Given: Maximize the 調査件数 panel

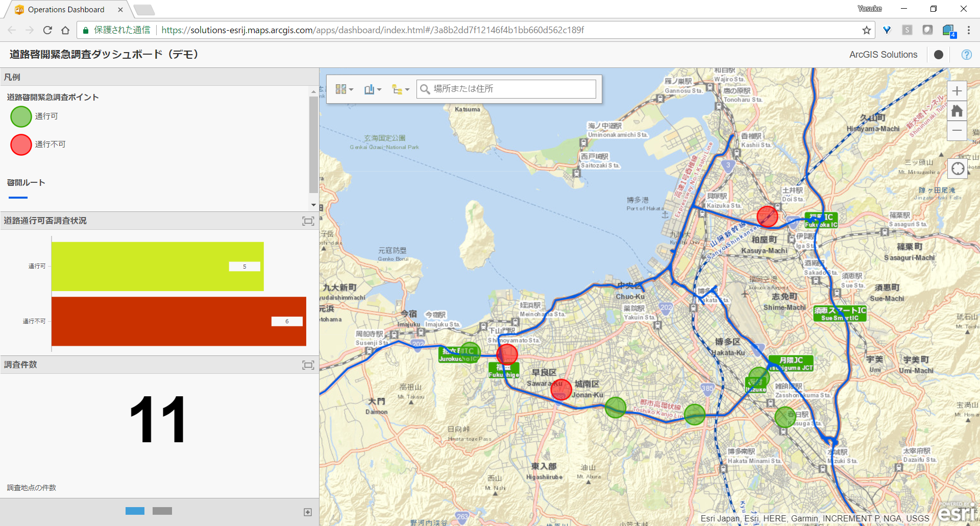Looking at the screenshot, I should click(308, 365).
